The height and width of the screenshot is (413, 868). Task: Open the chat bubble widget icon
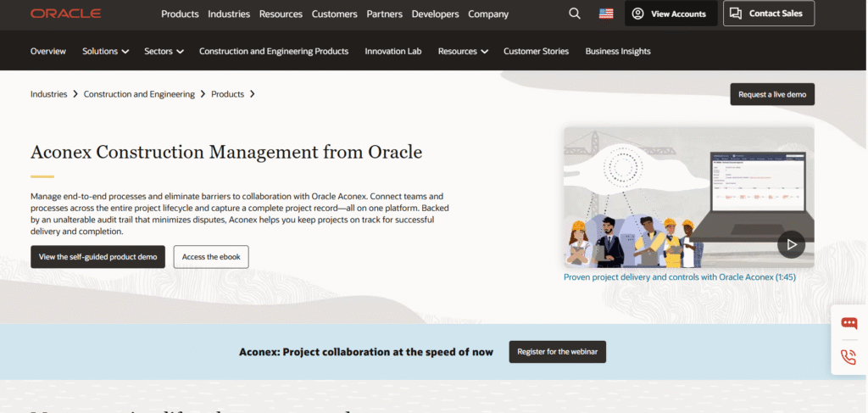click(849, 323)
